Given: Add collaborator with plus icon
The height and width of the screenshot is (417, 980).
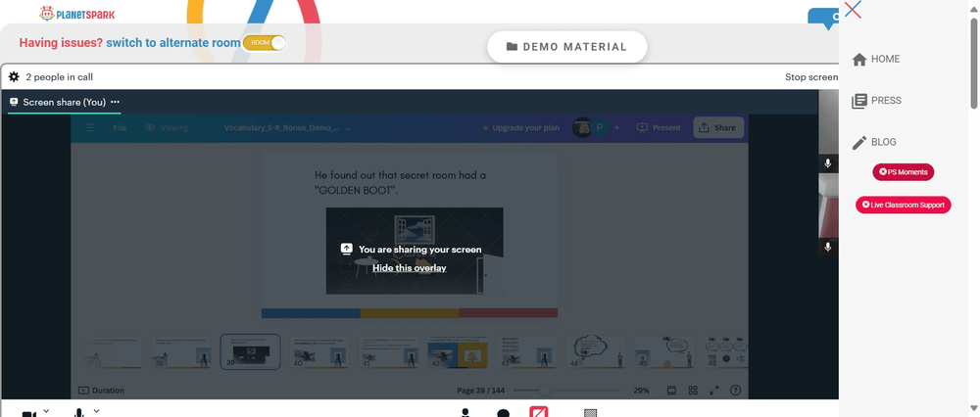Looking at the screenshot, I should click(x=616, y=127).
